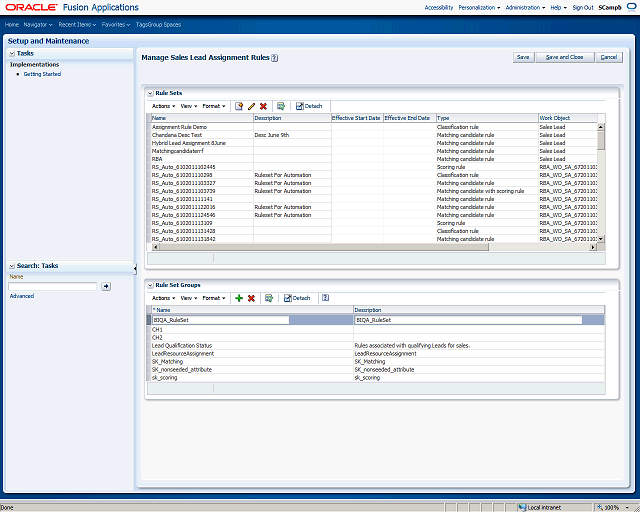The width and height of the screenshot is (640, 512).
Task: Click the Work Object column header
Action: coord(568,118)
